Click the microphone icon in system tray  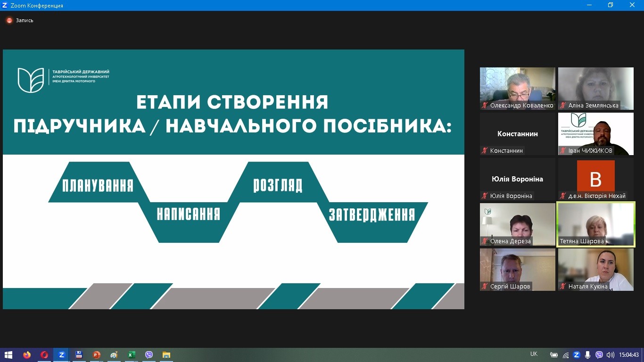coord(587,354)
